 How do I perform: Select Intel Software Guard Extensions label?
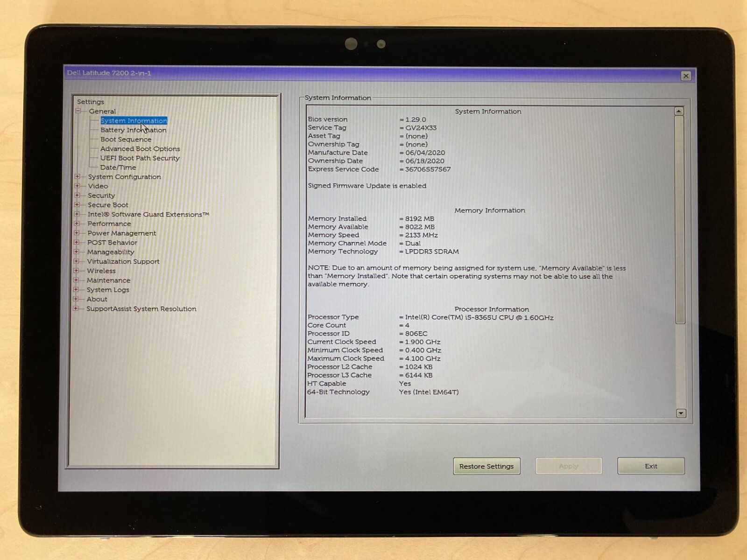coord(148,214)
